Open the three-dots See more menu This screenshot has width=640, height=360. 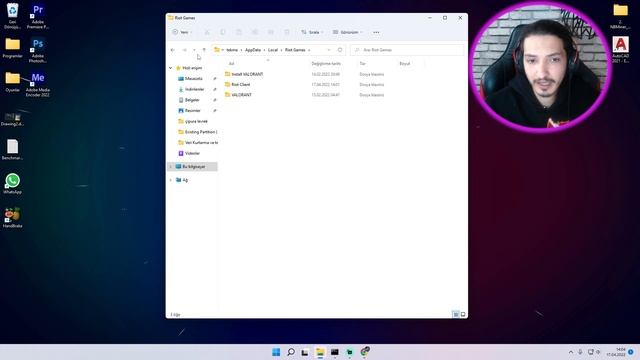click(376, 32)
